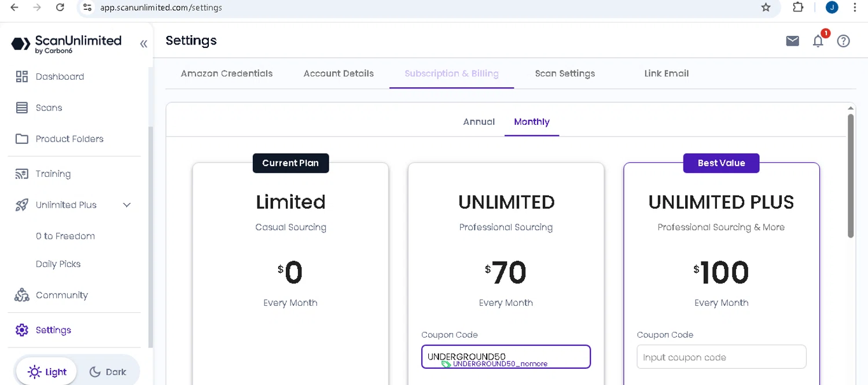
Task: Click the UNLIMITED PLUS plan title
Action: (721, 202)
